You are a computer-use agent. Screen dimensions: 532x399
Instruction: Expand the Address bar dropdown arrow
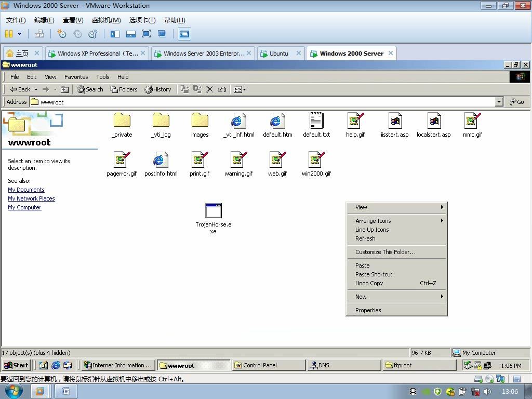click(x=499, y=102)
